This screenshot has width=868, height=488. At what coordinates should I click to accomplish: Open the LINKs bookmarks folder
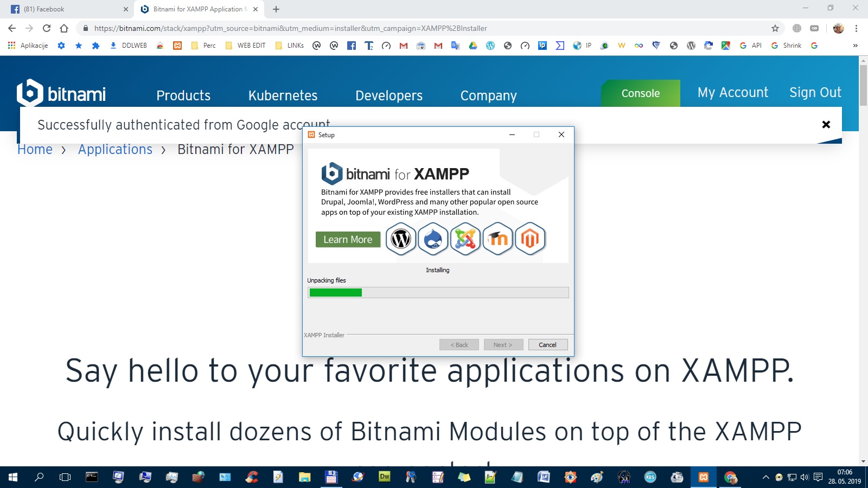click(x=290, y=46)
